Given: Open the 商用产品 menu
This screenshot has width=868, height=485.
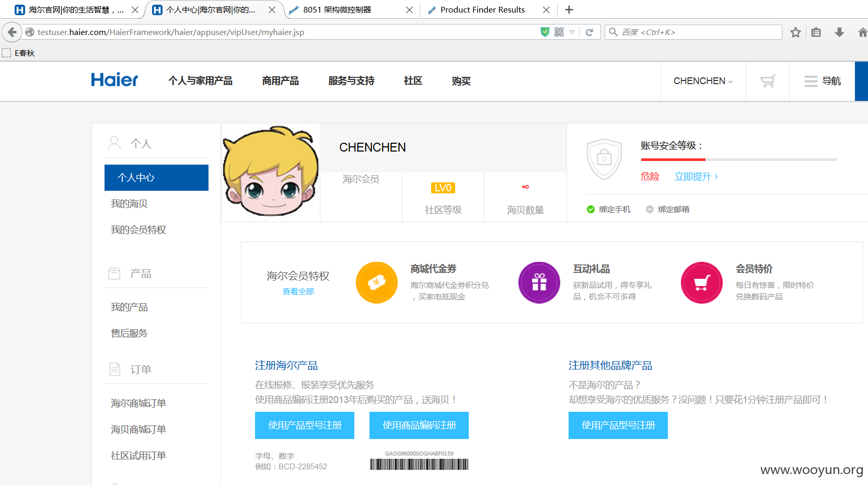Looking at the screenshot, I should [280, 81].
